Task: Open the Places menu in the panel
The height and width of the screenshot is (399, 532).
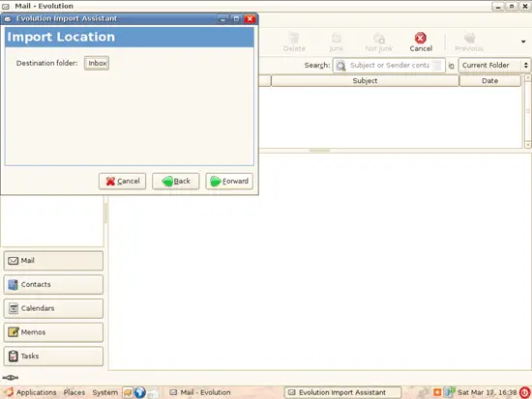Action: (x=74, y=392)
